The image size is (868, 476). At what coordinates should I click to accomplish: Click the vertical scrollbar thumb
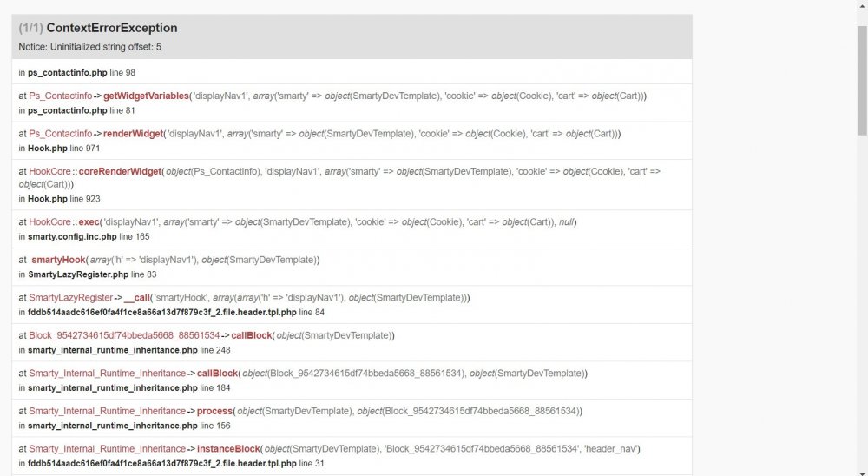(x=861, y=78)
